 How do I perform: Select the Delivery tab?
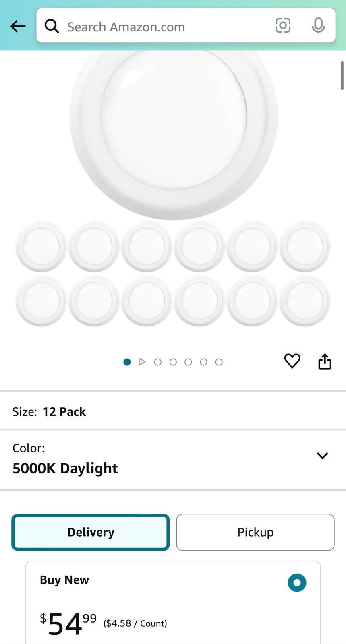[x=91, y=532]
